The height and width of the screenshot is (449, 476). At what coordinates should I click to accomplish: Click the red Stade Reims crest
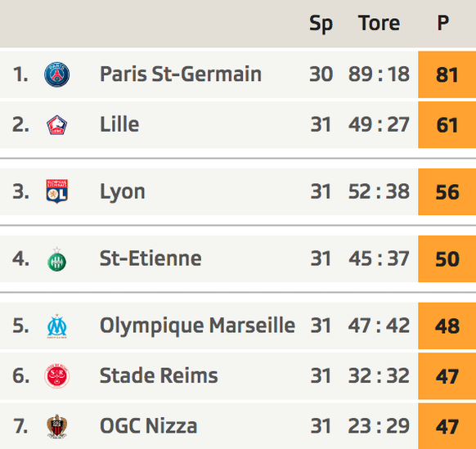(56, 376)
